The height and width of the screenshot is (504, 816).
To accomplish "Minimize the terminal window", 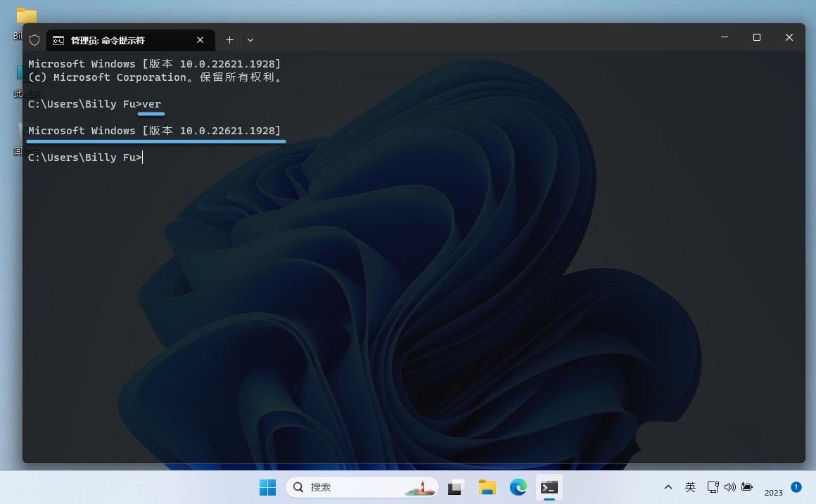I will click(725, 37).
